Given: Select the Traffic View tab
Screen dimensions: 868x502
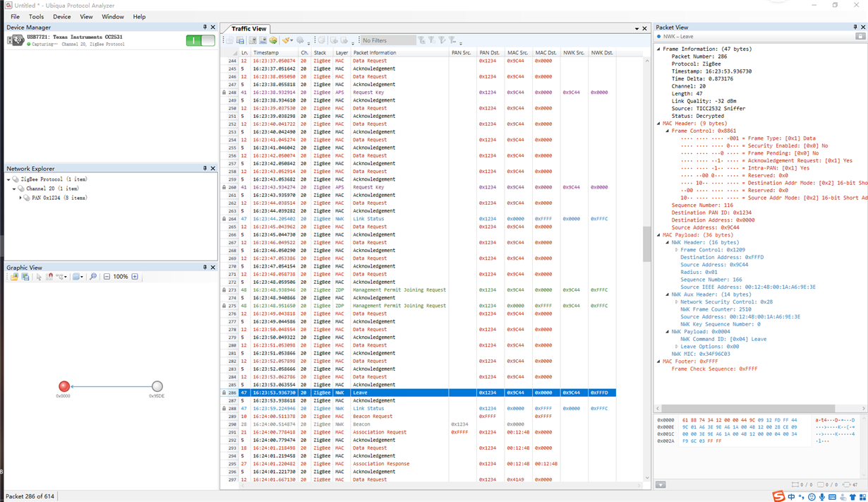Looking at the screenshot, I should click(249, 29).
